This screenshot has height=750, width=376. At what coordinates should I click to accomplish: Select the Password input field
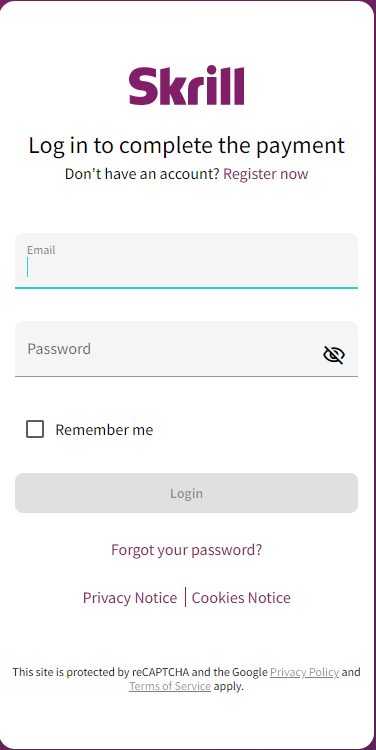click(x=187, y=349)
